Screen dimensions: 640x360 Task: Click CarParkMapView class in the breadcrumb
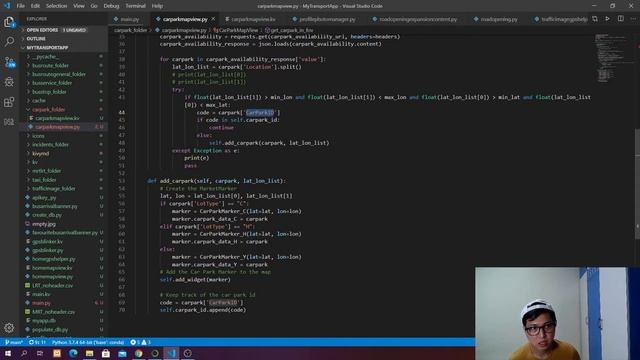[236, 30]
